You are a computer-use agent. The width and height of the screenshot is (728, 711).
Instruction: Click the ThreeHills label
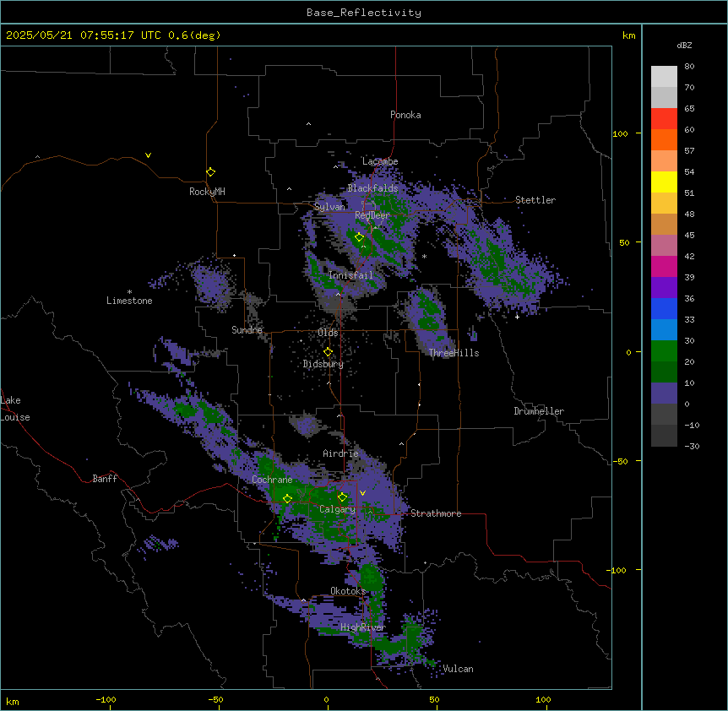pos(454,353)
